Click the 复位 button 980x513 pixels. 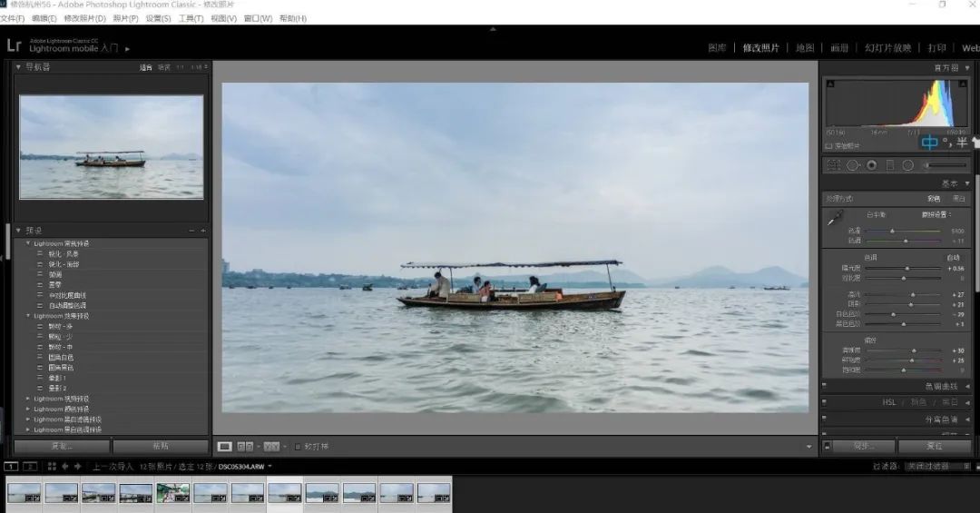point(935,446)
